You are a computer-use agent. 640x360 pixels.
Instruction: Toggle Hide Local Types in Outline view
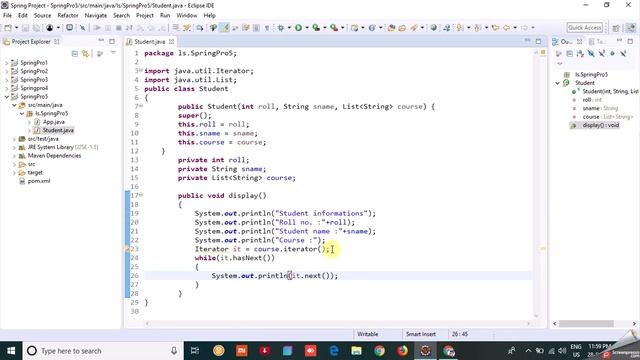click(x=623, y=53)
